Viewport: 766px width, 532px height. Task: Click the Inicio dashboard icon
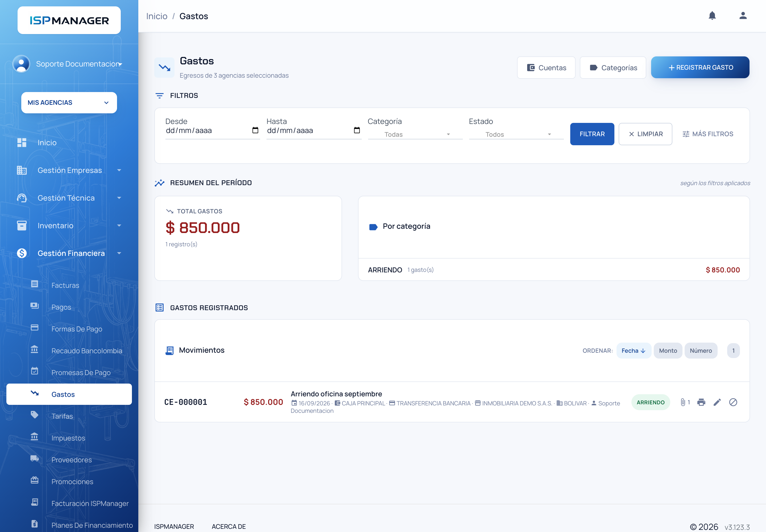coord(22,143)
